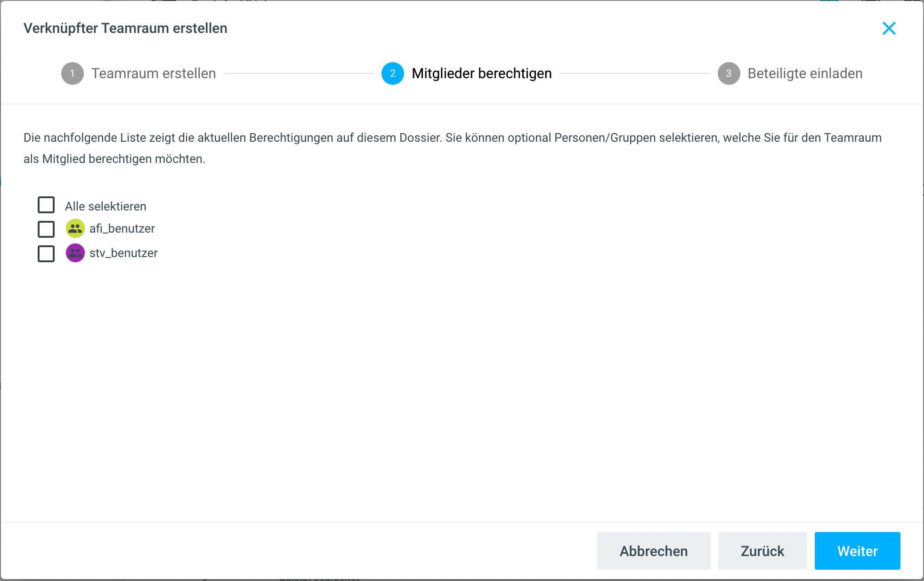The image size is (924, 581).
Task: Go back with the Zurück button
Action: point(762,551)
